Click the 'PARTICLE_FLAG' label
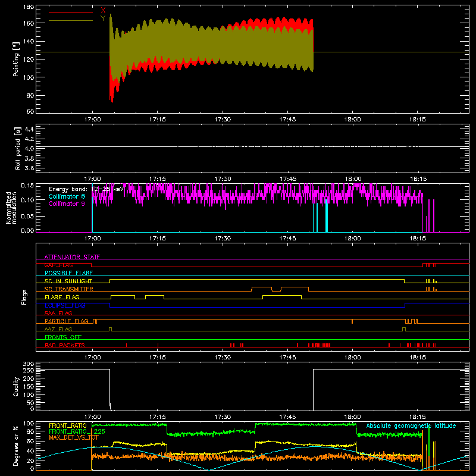 [x=67, y=321]
